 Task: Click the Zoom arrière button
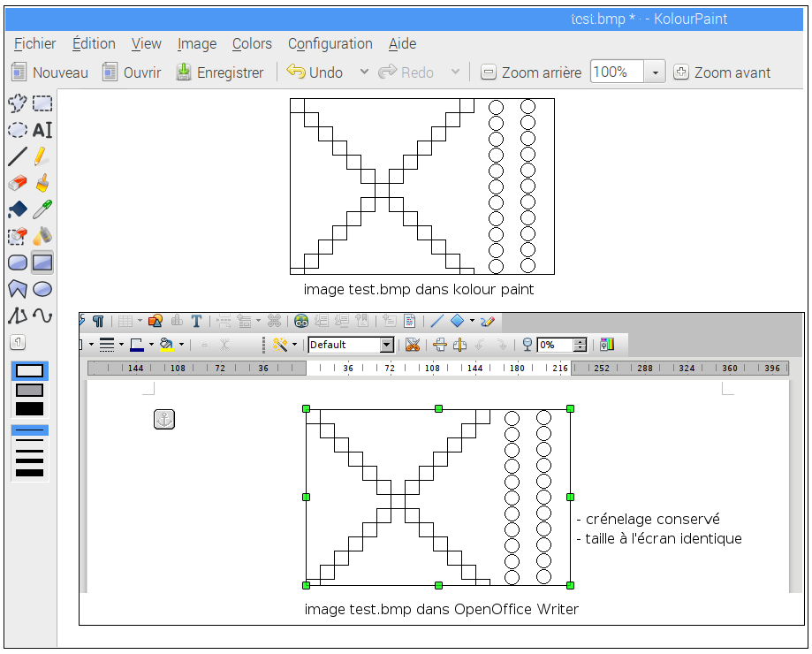(531, 72)
